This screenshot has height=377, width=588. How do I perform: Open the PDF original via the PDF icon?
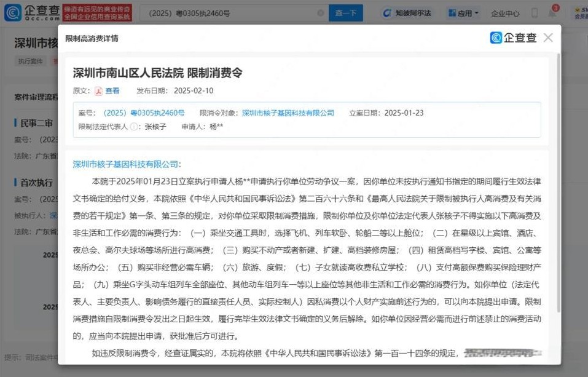point(98,91)
